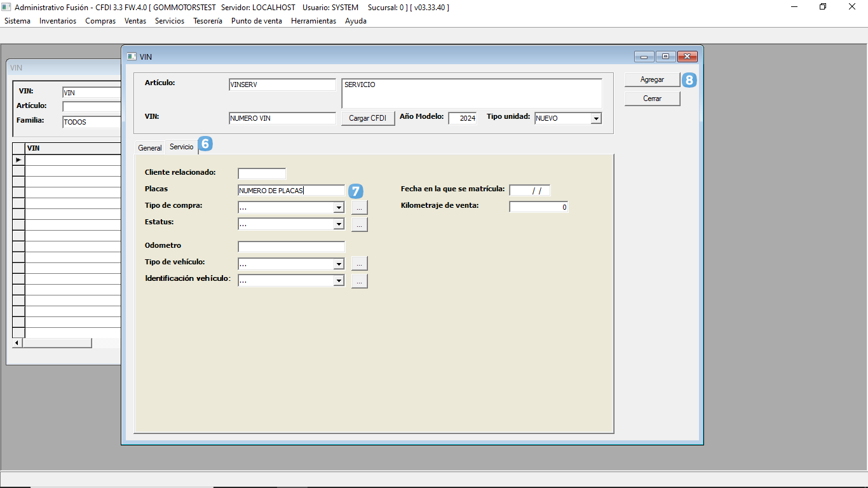Open the Servicios menu
This screenshot has width=868, height=488.
point(170,21)
